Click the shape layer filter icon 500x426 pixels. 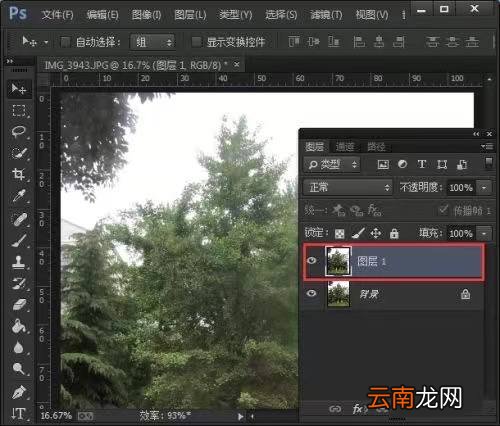coord(442,164)
